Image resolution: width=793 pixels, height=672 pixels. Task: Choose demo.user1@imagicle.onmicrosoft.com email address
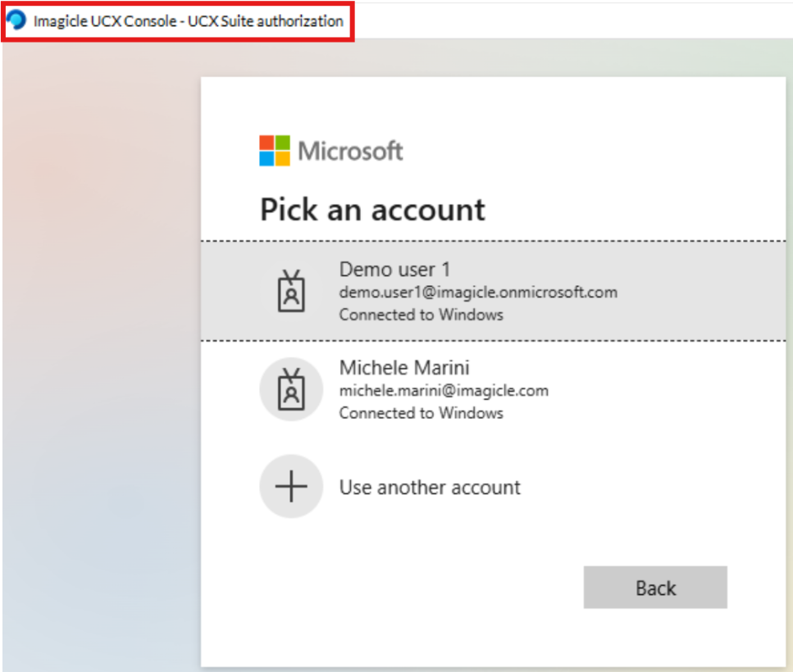click(478, 293)
